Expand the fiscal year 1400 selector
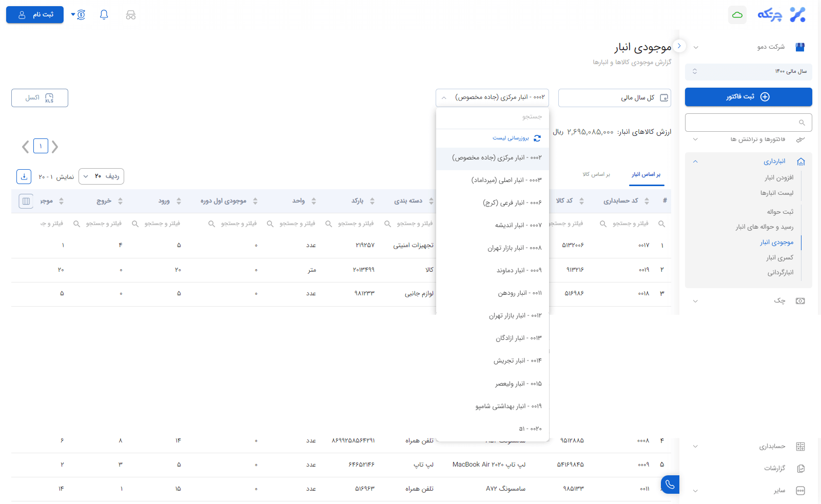 [748, 71]
